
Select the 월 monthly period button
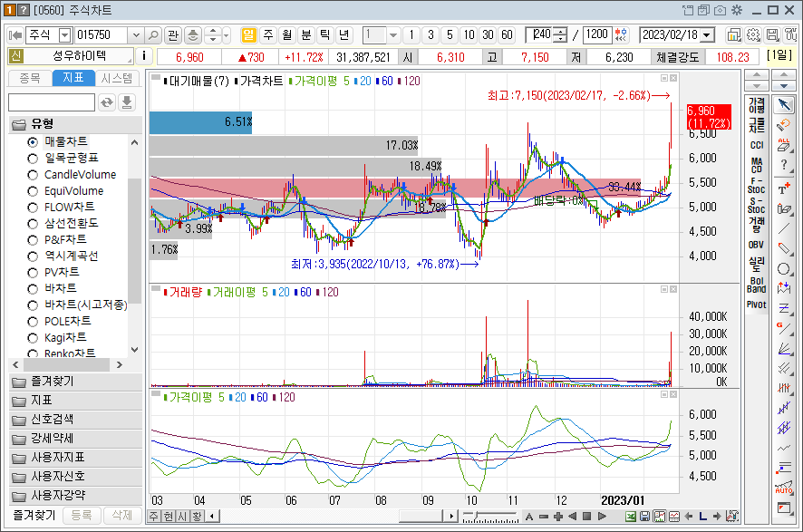pos(286,34)
